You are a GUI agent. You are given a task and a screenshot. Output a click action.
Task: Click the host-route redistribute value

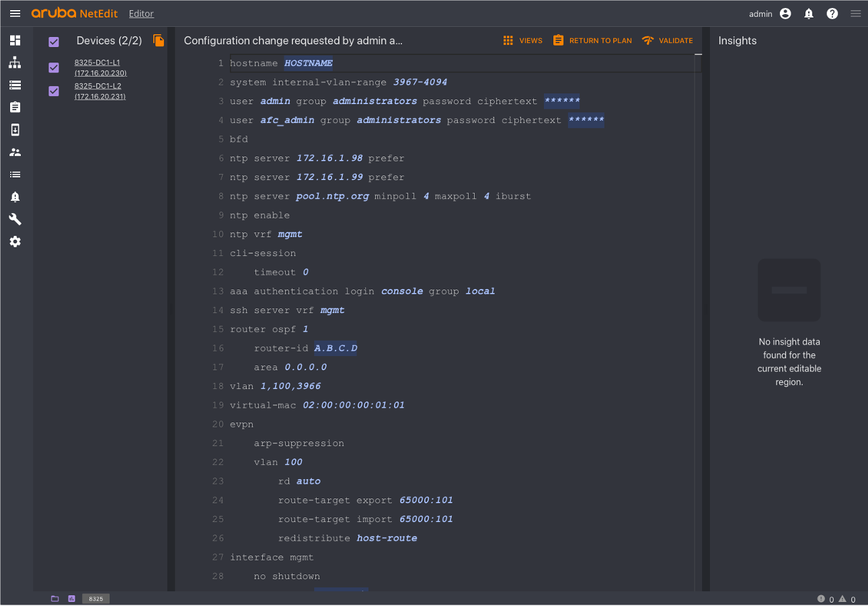pos(387,538)
